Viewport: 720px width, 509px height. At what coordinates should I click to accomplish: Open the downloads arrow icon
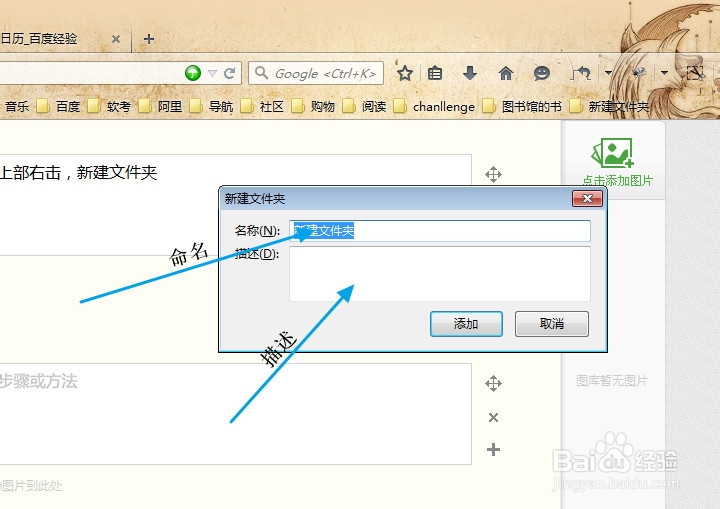pos(470,73)
